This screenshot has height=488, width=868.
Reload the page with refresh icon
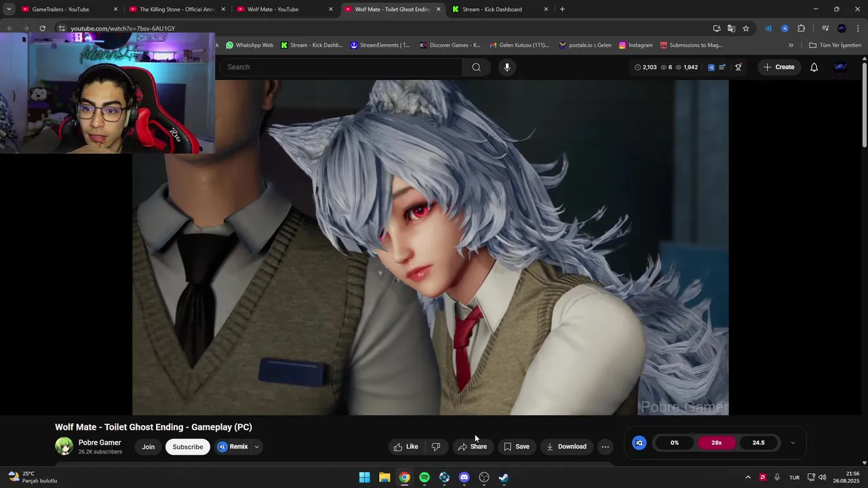42,28
